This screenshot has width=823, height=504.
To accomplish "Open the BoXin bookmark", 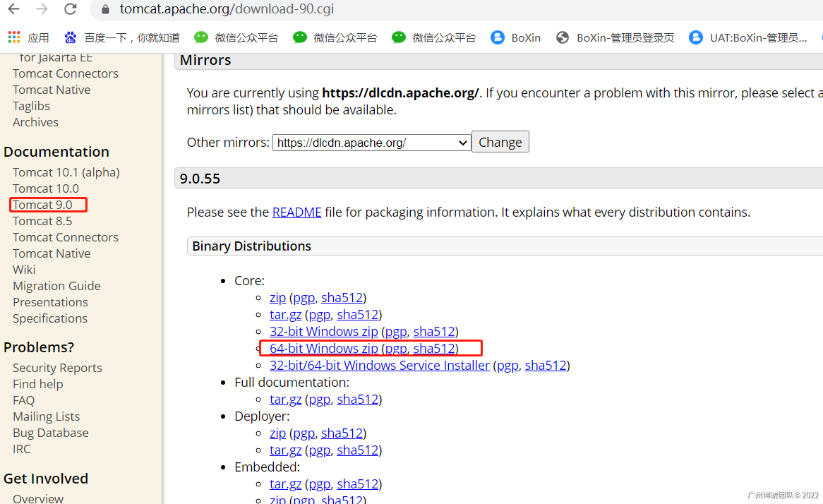I will point(515,38).
